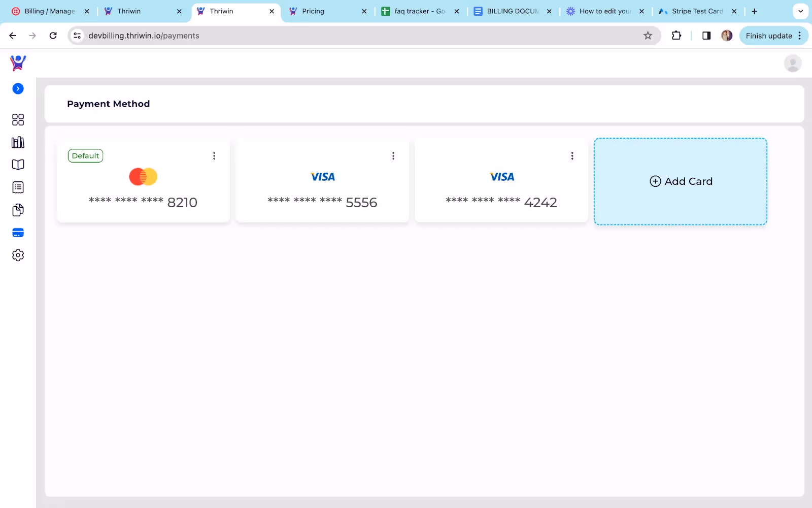
Task: Close the active Thriwin browser tab
Action: [x=272, y=11]
